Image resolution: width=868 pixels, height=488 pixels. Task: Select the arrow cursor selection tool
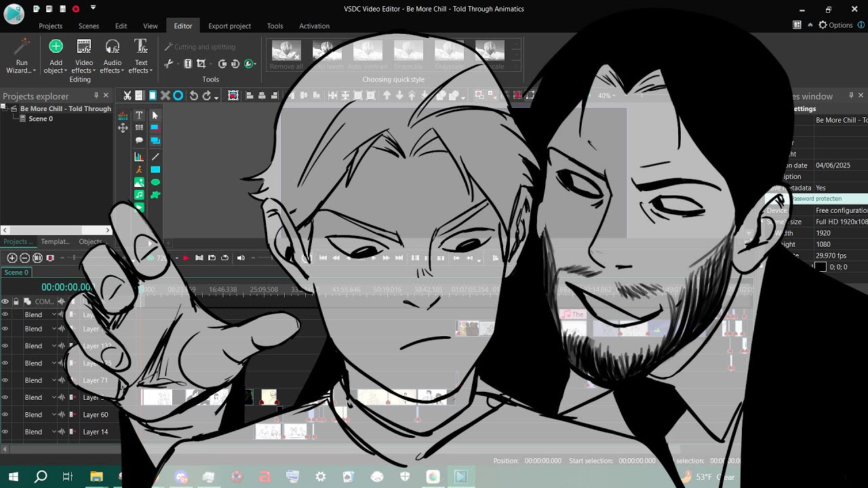155,115
